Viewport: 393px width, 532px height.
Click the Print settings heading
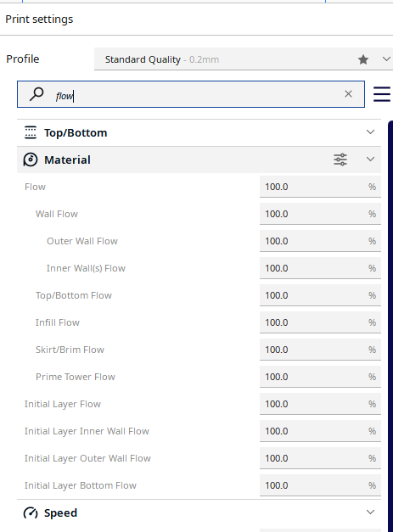click(x=39, y=20)
